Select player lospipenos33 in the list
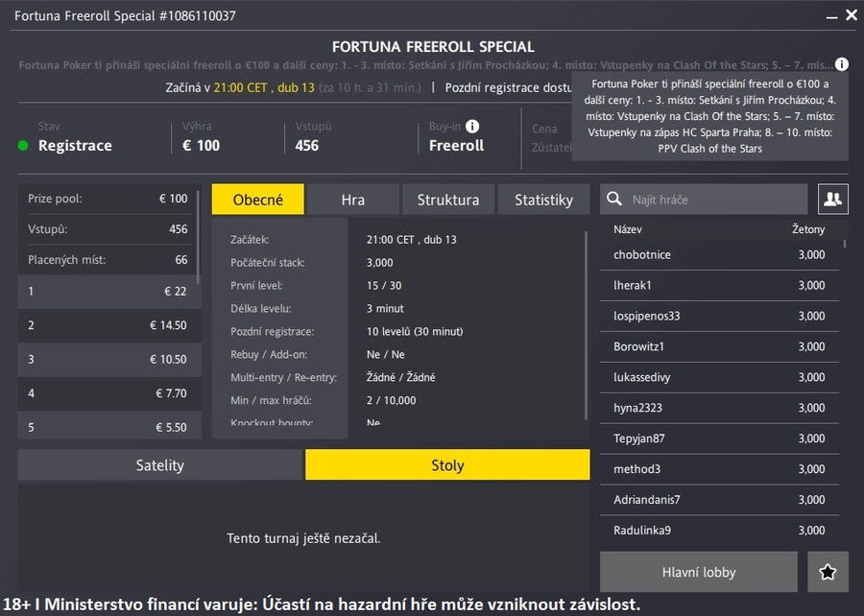 pyautogui.click(x=719, y=316)
